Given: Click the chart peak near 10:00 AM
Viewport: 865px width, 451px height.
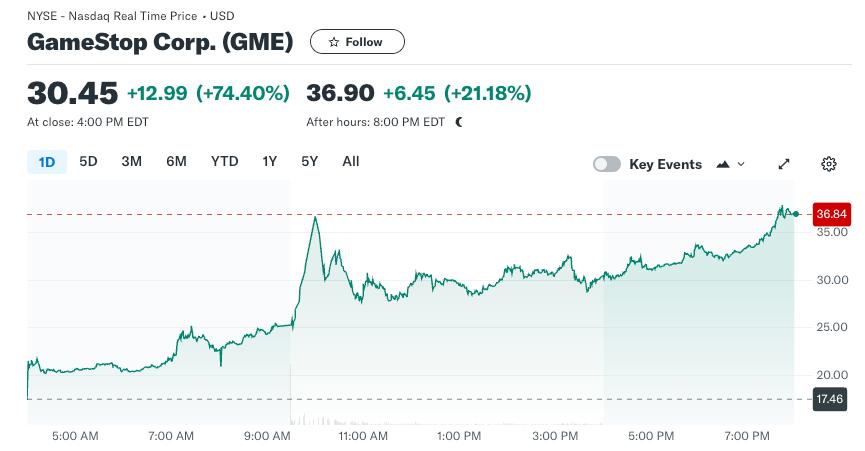Looking at the screenshot, I should click(315, 218).
